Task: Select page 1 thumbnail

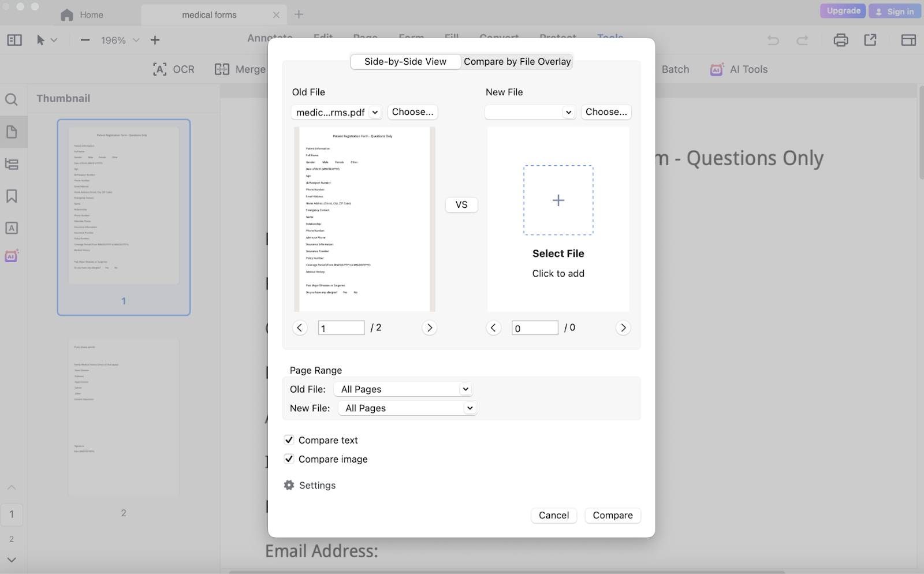Action: (124, 217)
